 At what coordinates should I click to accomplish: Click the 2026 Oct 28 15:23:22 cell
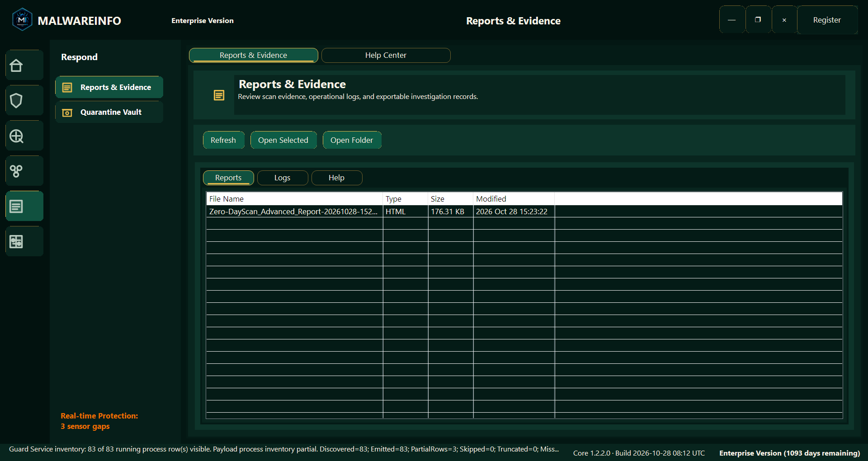tap(514, 212)
